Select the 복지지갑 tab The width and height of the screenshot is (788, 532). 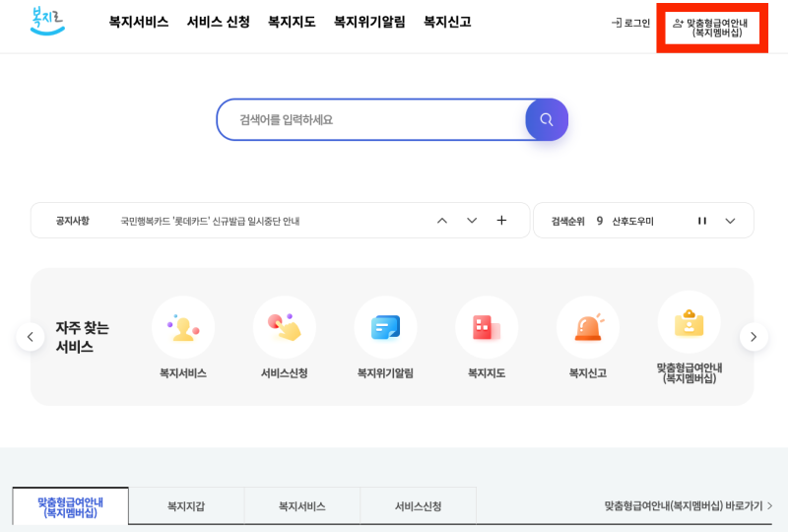186,506
